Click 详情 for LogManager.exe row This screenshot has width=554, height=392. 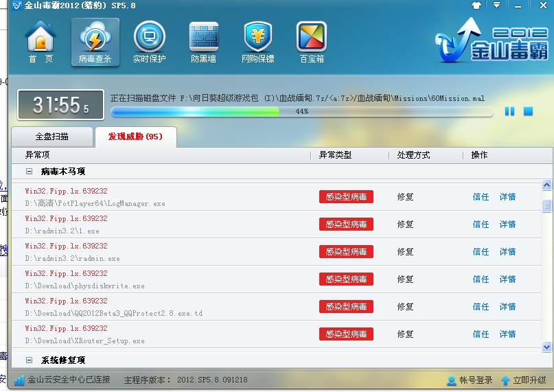click(508, 197)
